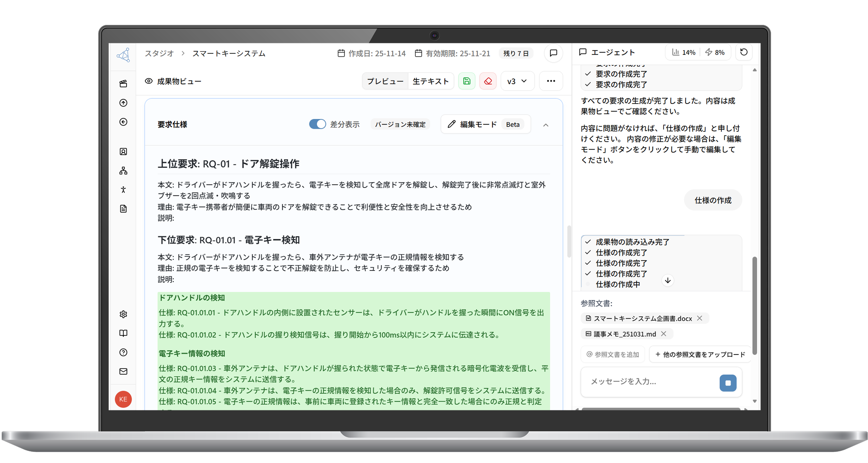Collapse the 要求仕様 section chevron

click(546, 125)
